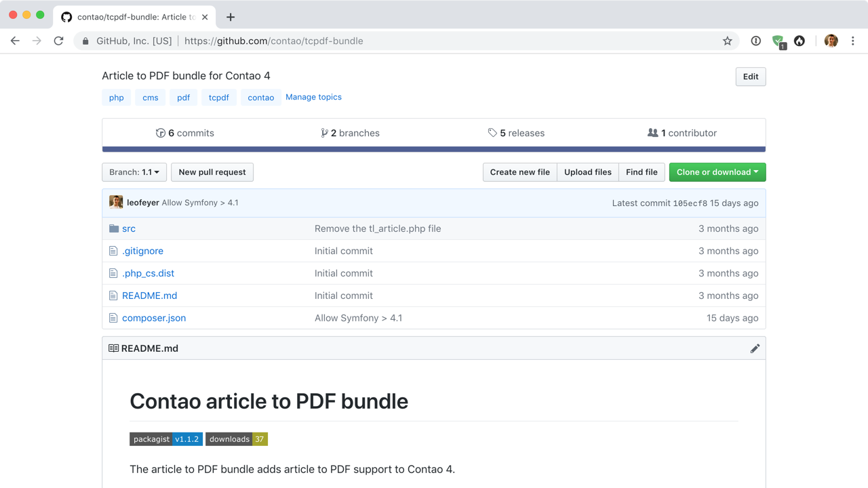The height and width of the screenshot is (488, 868).
Task: Open the README.md file link
Action: pos(149,296)
